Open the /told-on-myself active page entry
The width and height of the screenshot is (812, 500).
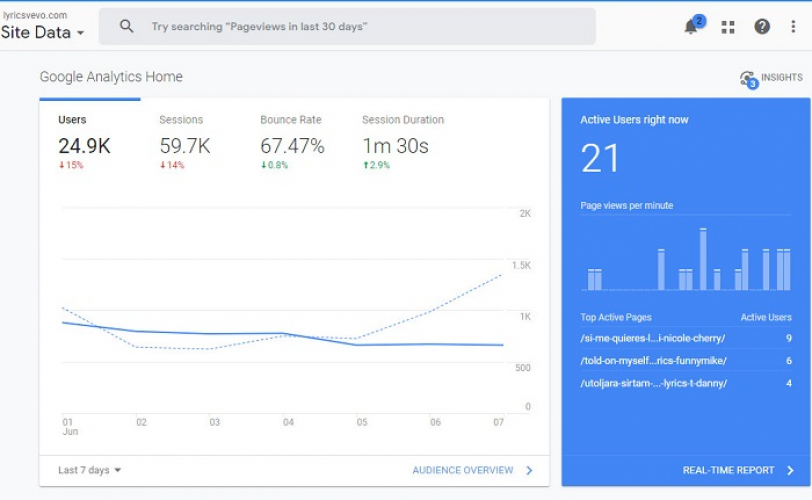point(653,360)
